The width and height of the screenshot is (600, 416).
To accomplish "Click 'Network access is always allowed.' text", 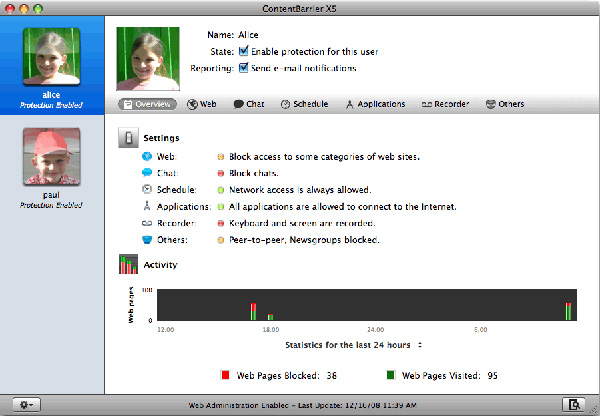I will 300,190.
